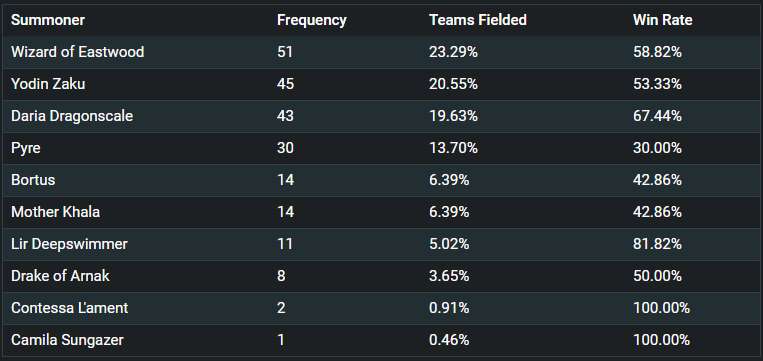The image size is (763, 361).
Task: Select the frequency value 51
Action: (285, 52)
